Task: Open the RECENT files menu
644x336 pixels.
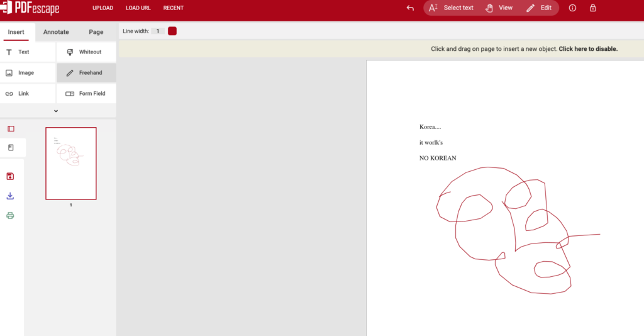Action: click(173, 8)
